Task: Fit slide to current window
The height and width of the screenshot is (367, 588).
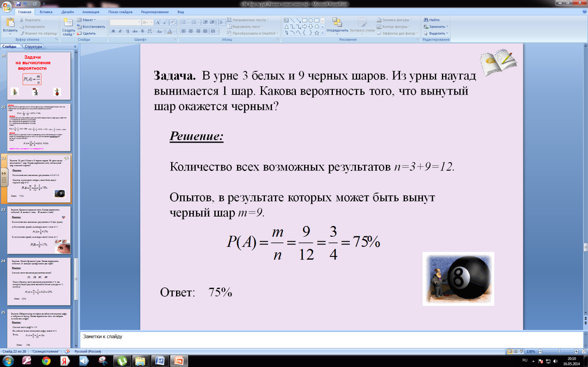Action: tap(583, 351)
